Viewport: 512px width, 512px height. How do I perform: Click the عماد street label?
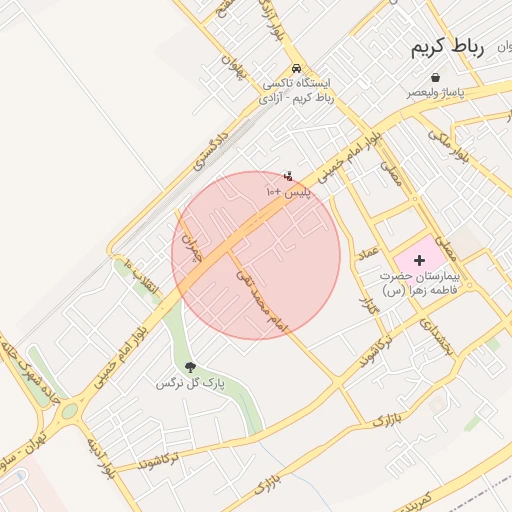click(x=368, y=254)
